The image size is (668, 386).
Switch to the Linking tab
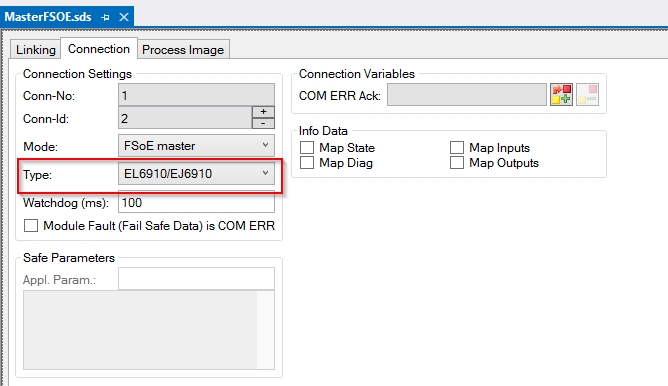coord(36,50)
